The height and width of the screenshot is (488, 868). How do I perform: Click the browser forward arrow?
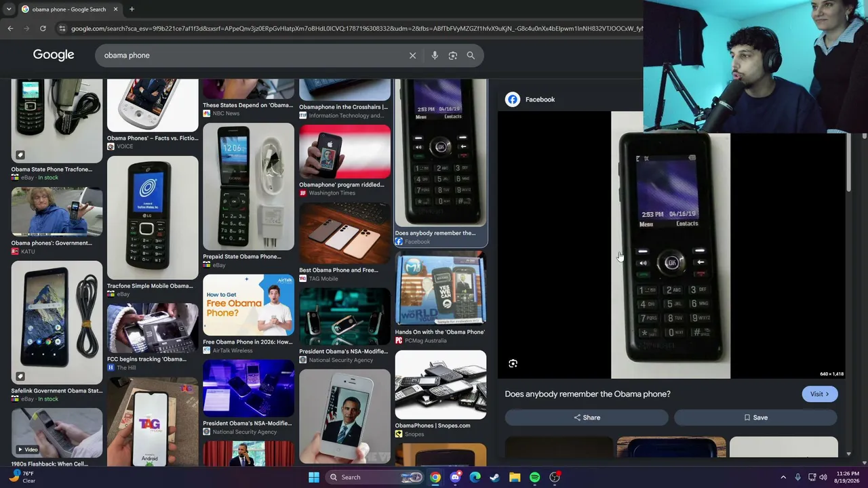[26, 28]
